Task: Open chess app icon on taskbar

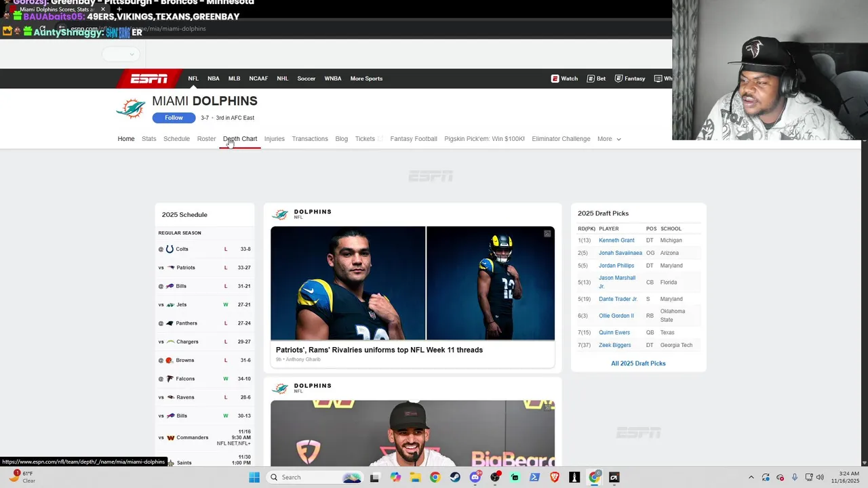Action: [574, 477]
